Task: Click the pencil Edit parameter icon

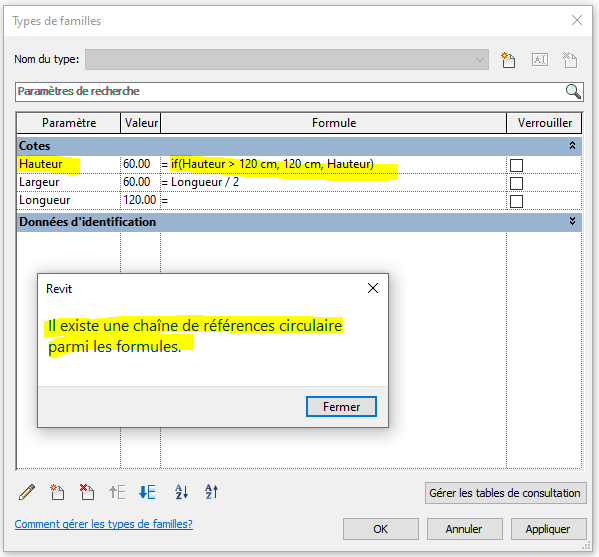Action: pyautogui.click(x=27, y=492)
